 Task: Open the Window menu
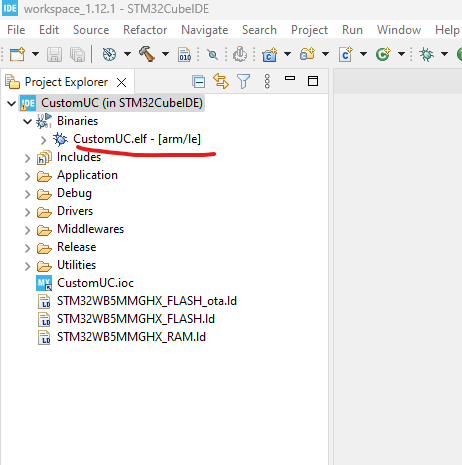[x=399, y=30]
